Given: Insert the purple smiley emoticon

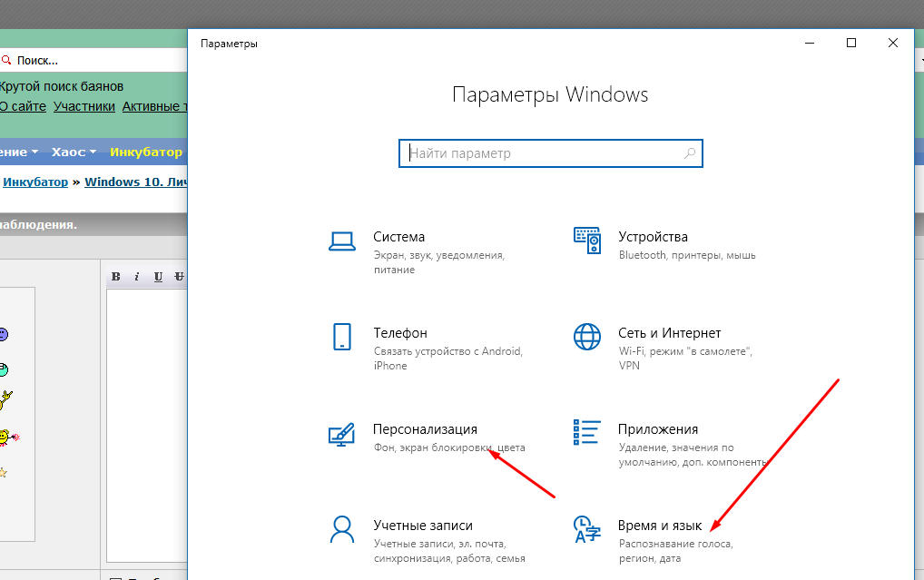Looking at the screenshot, I should click(x=3, y=334).
